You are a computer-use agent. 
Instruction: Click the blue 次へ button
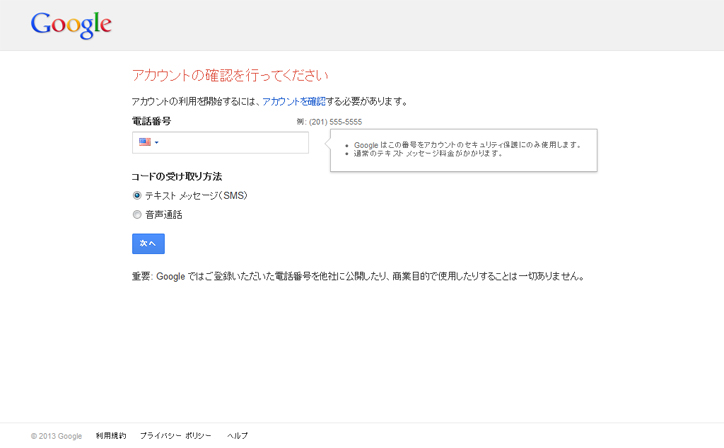(x=148, y=243)
